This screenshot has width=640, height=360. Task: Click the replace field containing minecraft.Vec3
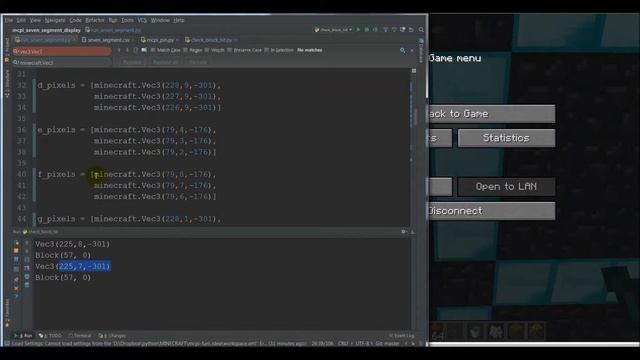coord(61,63)
